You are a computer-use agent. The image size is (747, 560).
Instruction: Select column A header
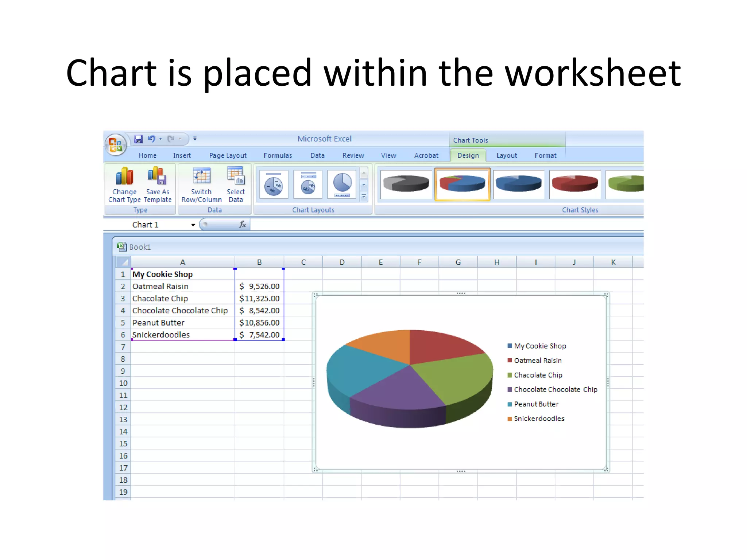pos(183,262)
